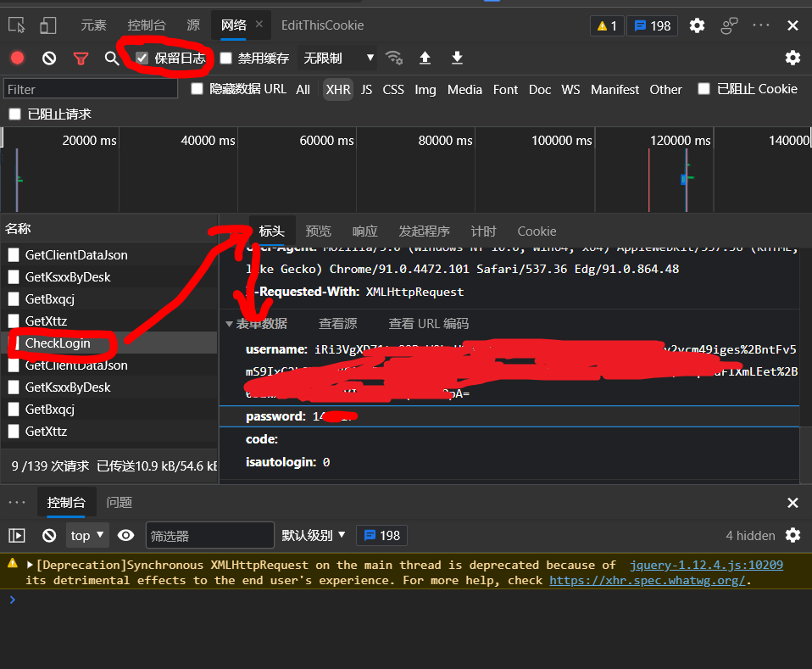This screenshot has width=812, height=669.
Task: Toggle the 保留日志 preserve log checkbox
Action: 142,58
